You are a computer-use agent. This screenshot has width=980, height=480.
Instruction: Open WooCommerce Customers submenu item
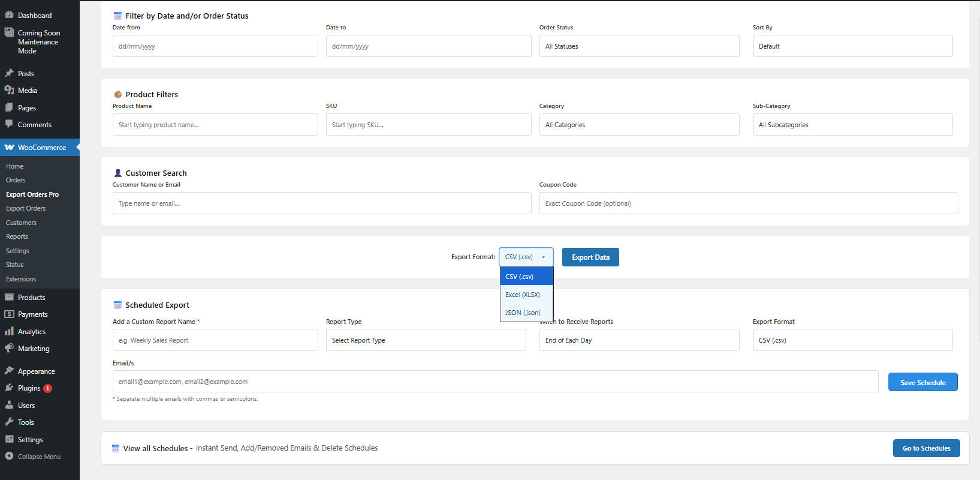point(21,223)
